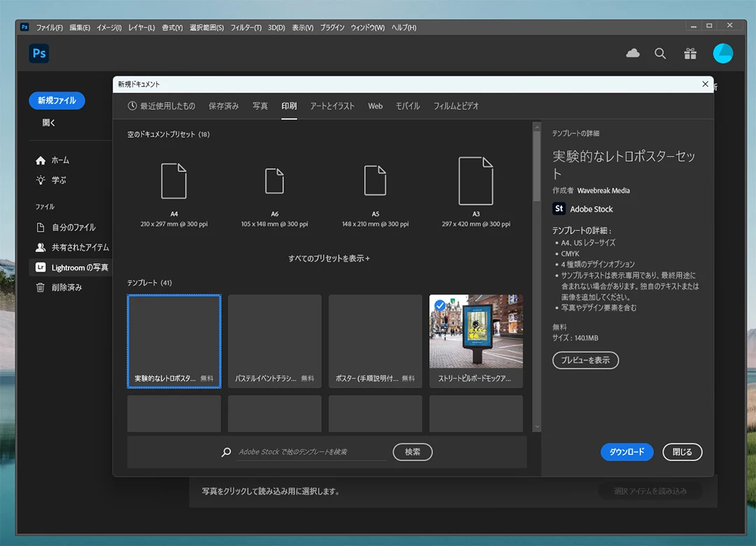Screen dimensions: 756x546
Task: Open the プラグイン menu
Action: point(332,27)
